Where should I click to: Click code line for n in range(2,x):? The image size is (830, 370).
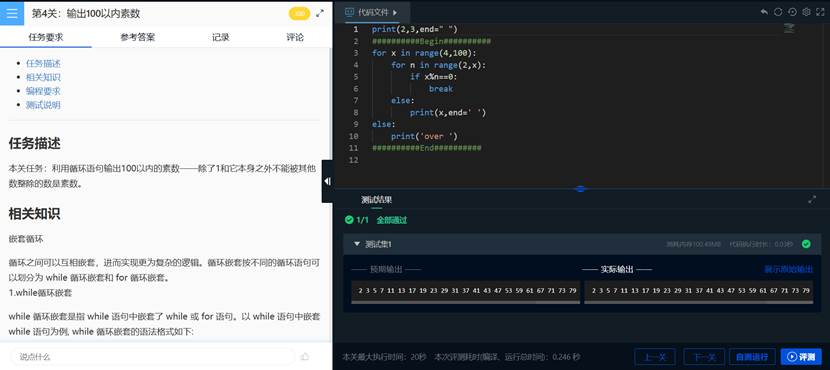(438, 65)
